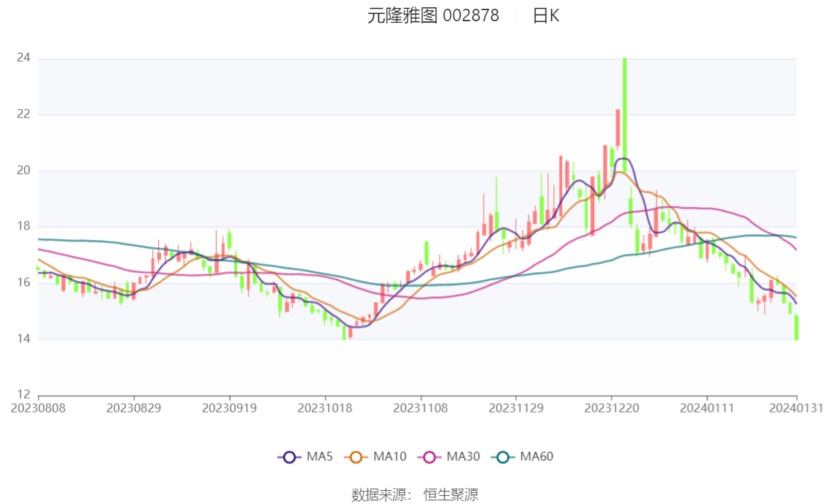This screenshot has width=830, height=504.
Task: Click the x-axis date label 20230919
Action: tap(229, 408)
